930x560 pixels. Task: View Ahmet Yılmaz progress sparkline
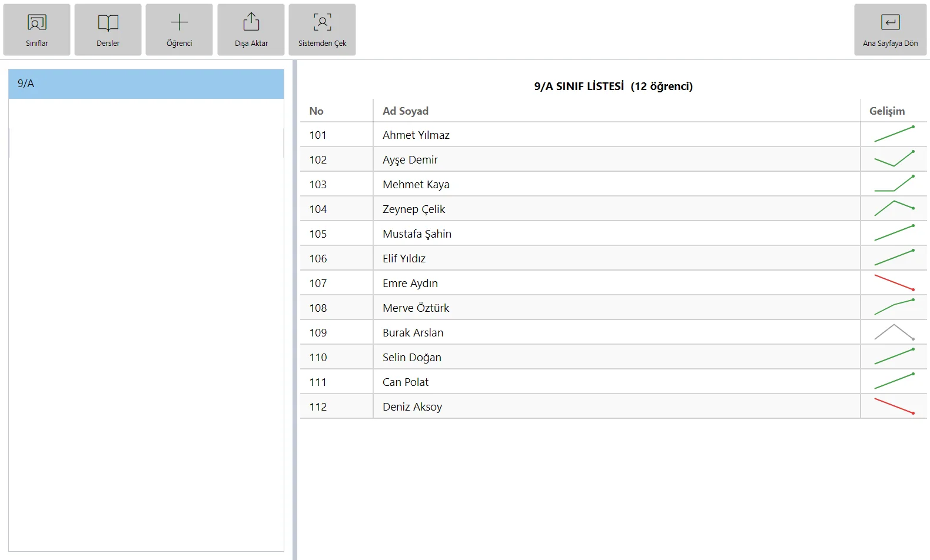(x=894, y=135)
